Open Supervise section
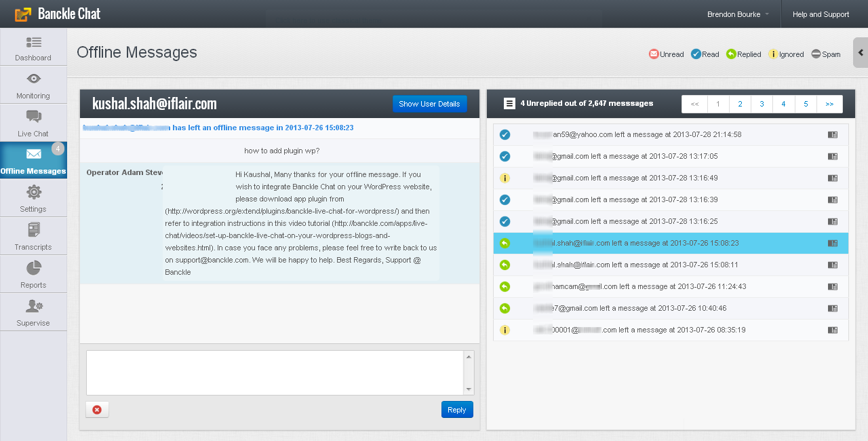868x441 pixels. (x=33, y=312)
